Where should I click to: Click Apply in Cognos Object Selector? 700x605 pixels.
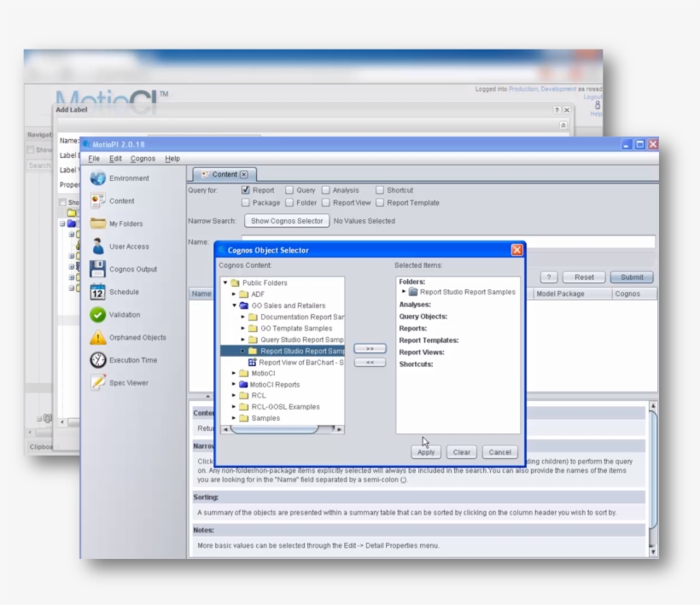tap(426, 452)
